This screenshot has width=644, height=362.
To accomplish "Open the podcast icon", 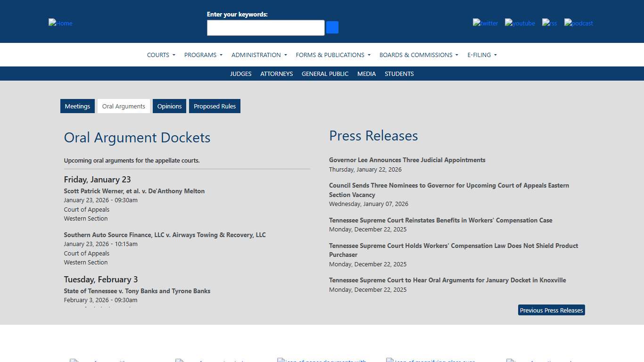I will (578, 23).
